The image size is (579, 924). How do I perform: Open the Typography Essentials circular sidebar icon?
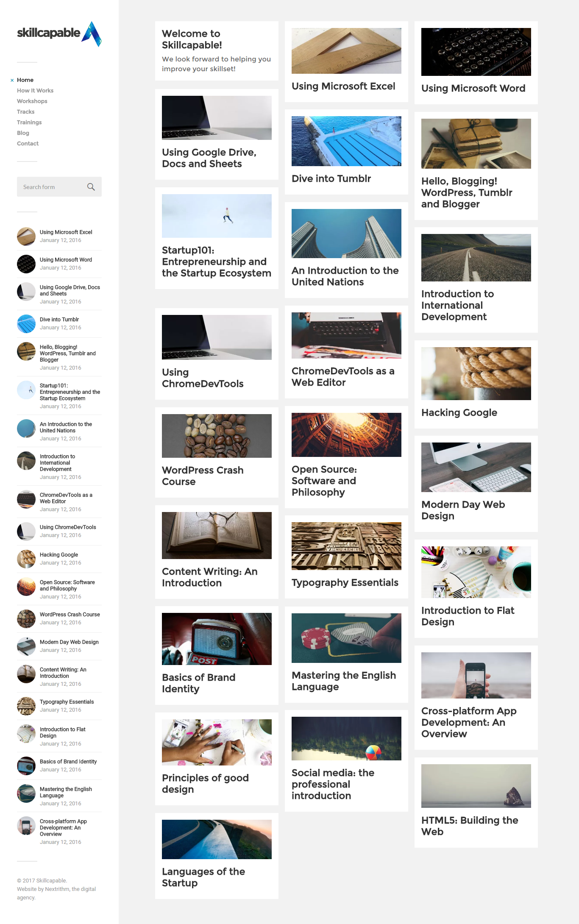pos(26,706)
